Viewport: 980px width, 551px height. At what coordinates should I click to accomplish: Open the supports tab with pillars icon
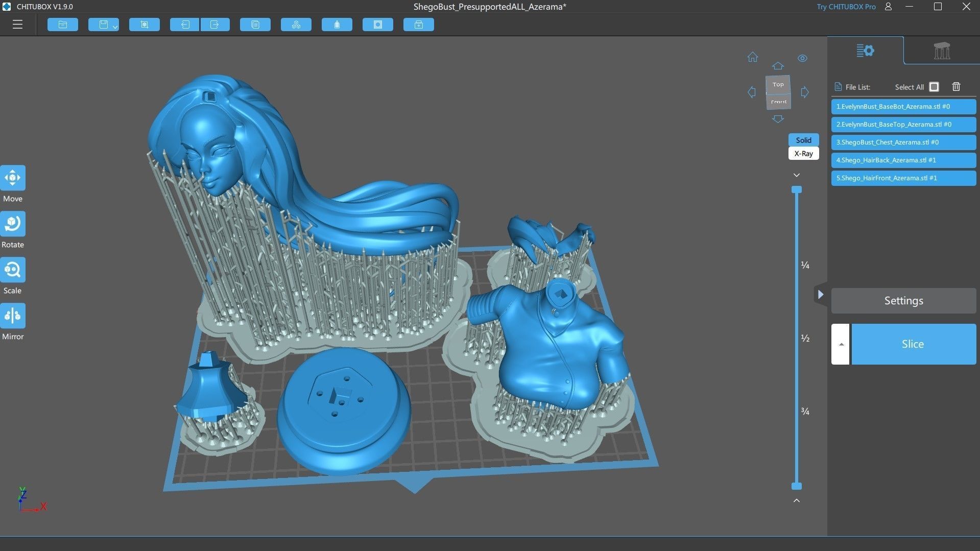[x=942, y=51]
